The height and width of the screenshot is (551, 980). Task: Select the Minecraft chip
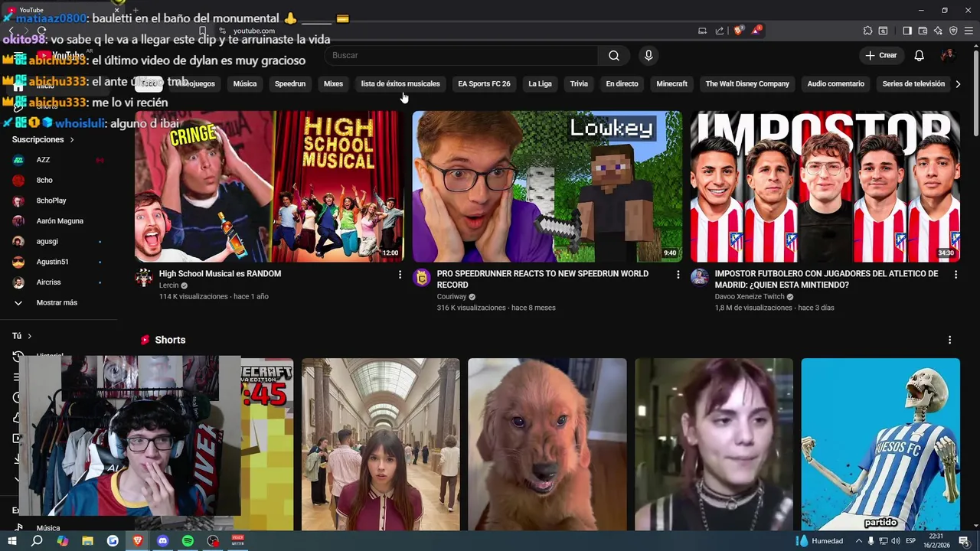click(672, 83)
